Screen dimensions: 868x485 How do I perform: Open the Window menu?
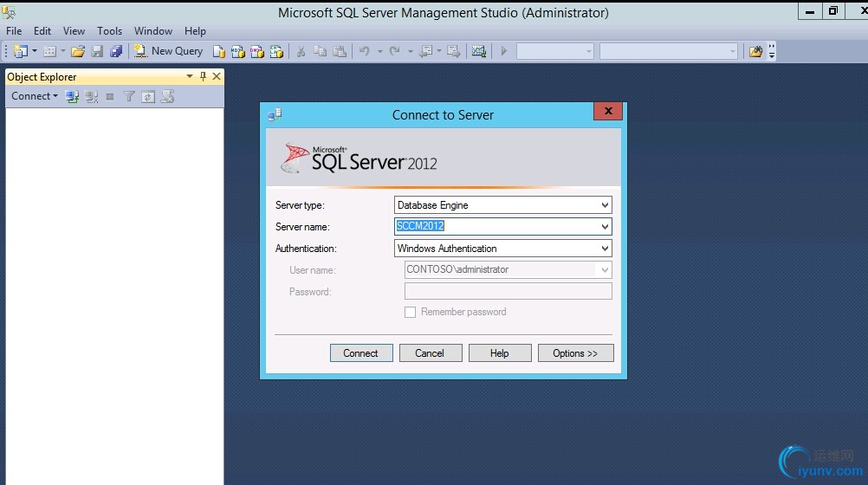(153, 31)
